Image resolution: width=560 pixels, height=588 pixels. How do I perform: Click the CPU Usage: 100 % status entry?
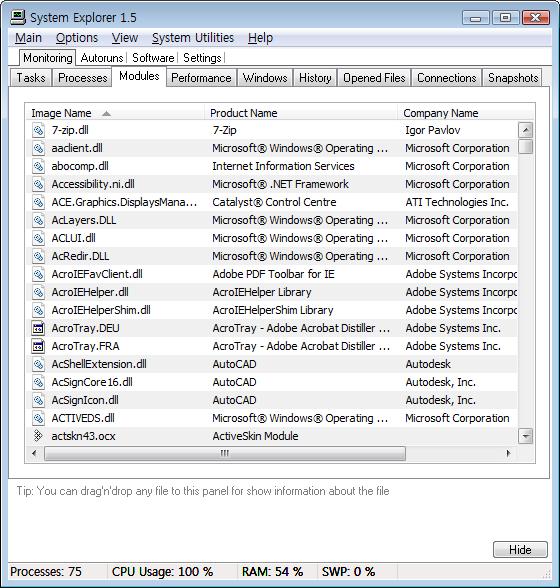tap(162, 572)
